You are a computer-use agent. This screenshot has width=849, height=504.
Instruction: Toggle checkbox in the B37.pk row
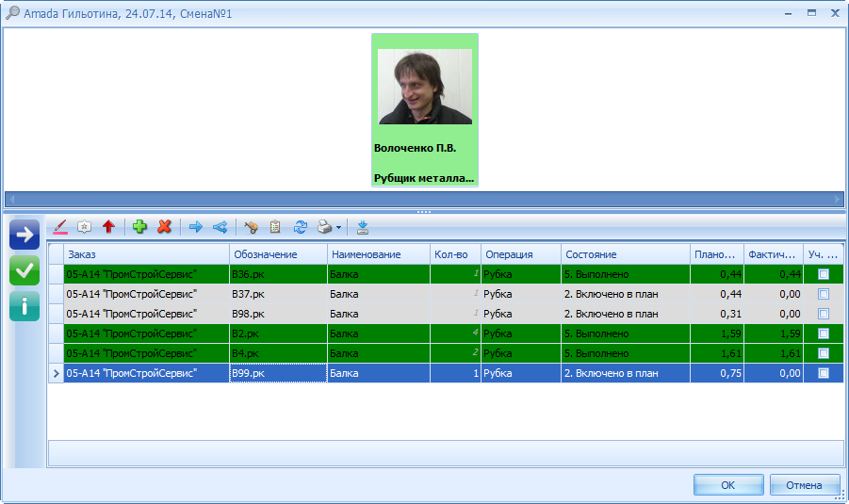824,294
